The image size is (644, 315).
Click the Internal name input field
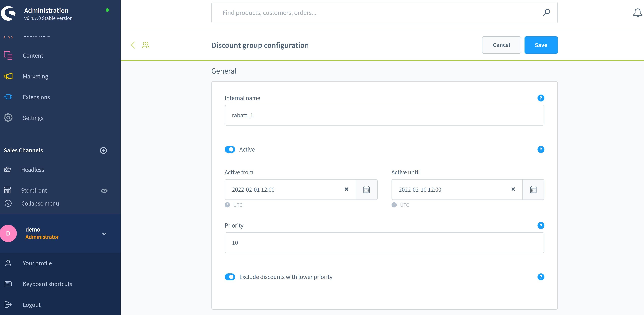[384, 115]
